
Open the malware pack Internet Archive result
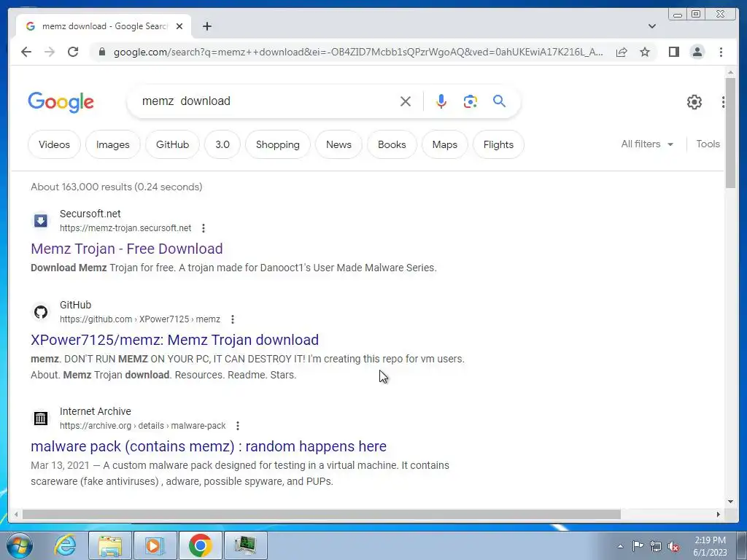(209, 446)
